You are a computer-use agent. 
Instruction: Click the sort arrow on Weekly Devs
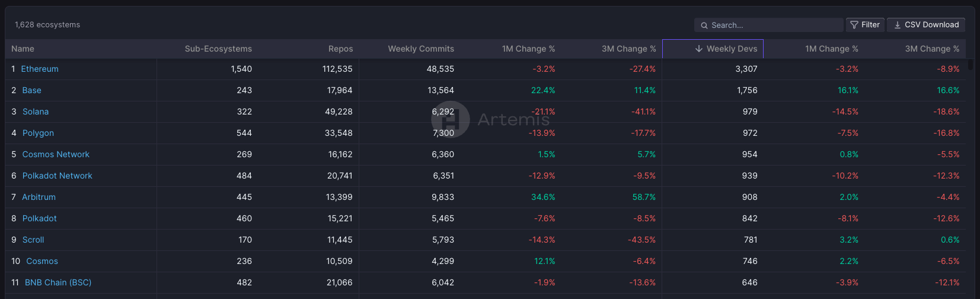(x=699, y=49)
